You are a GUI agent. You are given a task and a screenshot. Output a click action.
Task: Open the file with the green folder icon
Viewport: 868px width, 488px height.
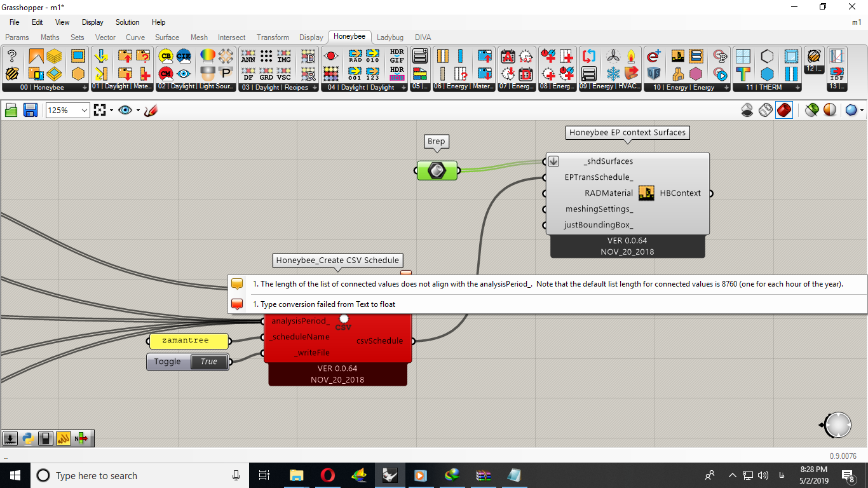[11, 110]
